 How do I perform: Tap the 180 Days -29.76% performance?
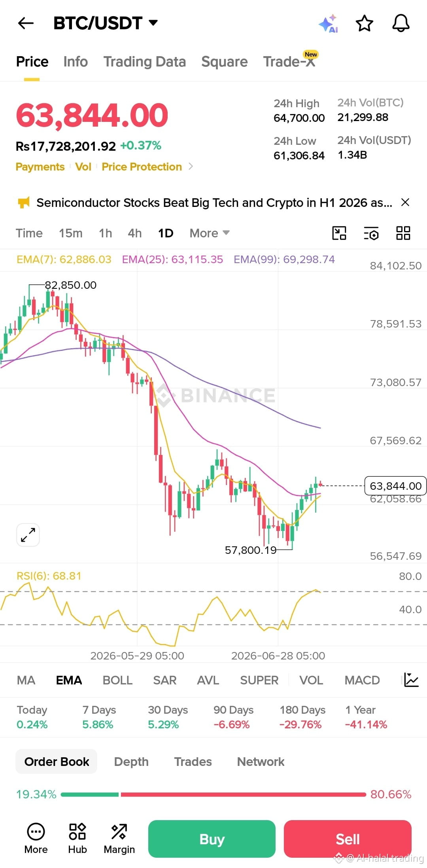pos(302,717)
